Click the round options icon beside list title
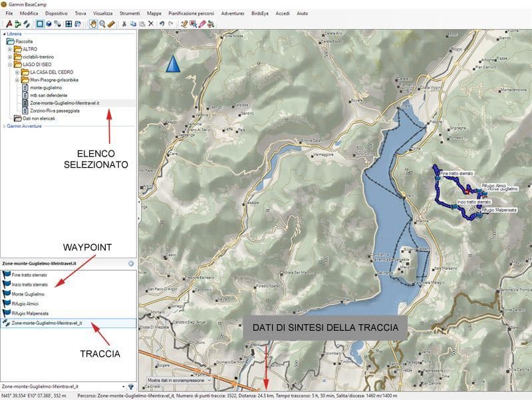Viewport: 532px width, 400px height. (131, 264)
